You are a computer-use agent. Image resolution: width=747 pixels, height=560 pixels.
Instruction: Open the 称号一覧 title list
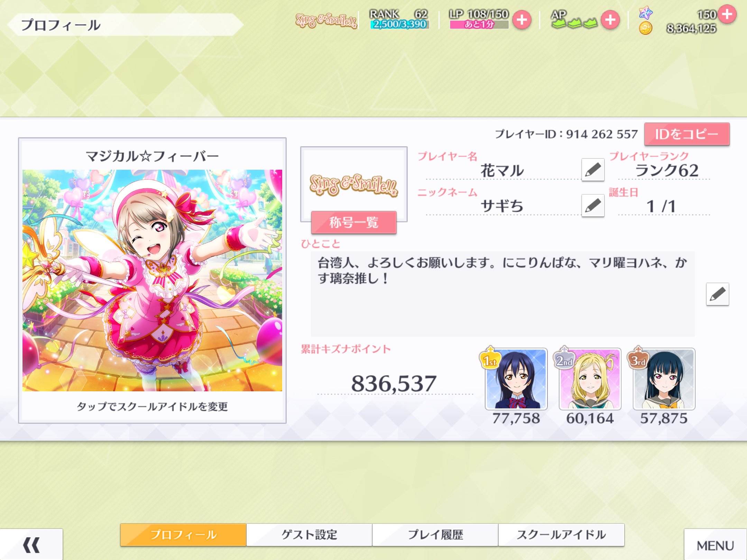pyautogui.click(x=354, y=222)
